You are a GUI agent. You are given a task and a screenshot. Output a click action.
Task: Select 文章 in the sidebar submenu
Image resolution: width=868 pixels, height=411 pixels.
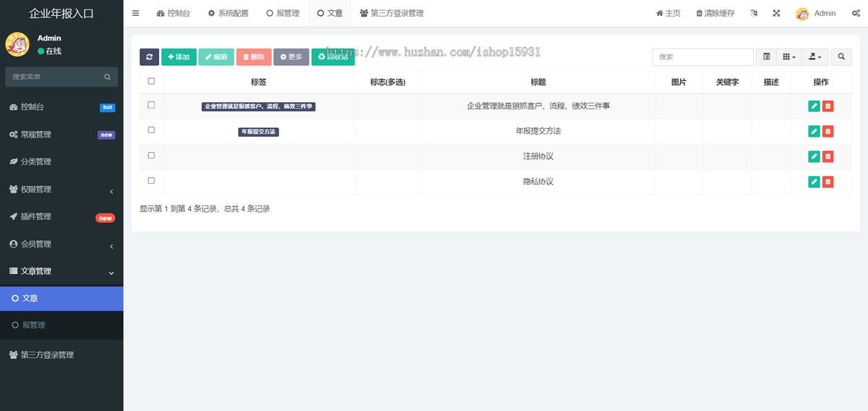point(61,298)
